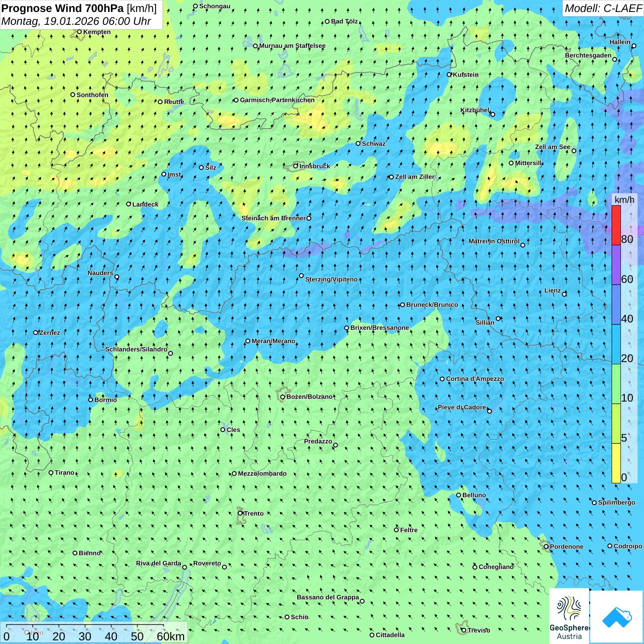
Task: Click the red segment in the wind legend
Action: (x=616, y=225)
